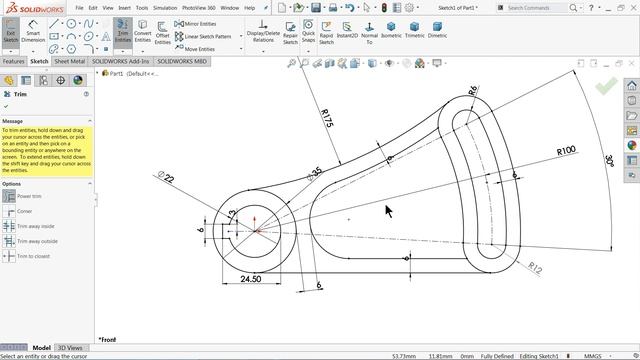Image resolution: width=640 pixels, height=360 pixels.
Task: Accept trim with green checkmark in panel
Action: click(6, 106)
